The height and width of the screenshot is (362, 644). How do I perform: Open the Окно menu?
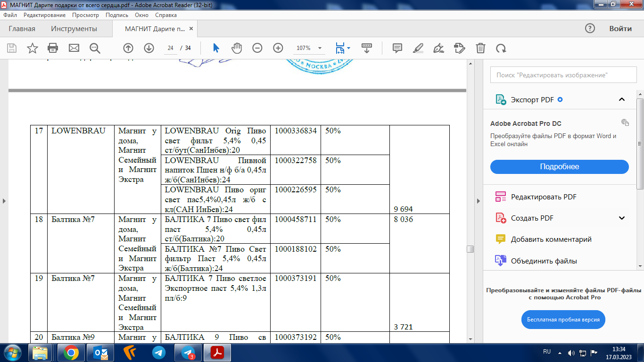point(142,15)
